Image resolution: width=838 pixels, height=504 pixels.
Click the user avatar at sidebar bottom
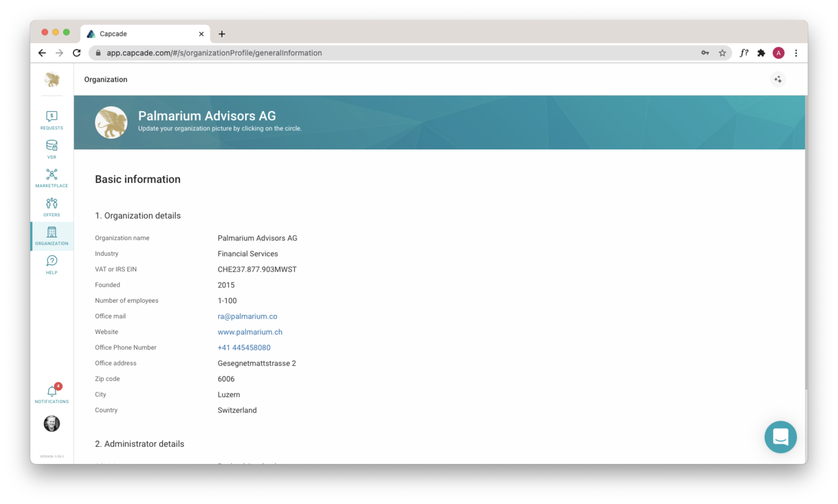pos(52,423)
